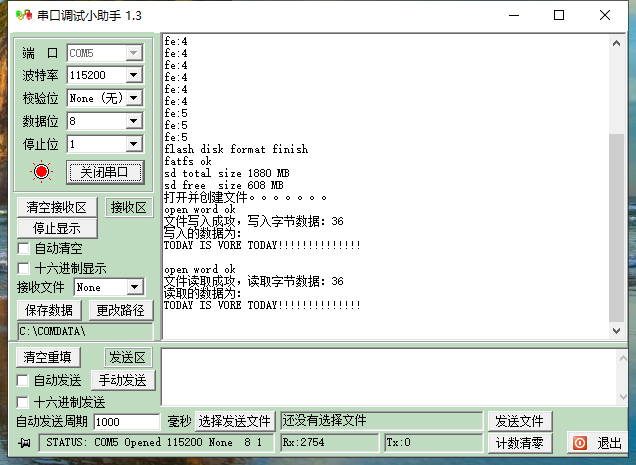Click the 'sd free size 608 MB' line
Image resolution: width=636 pixels, height=465 pixels.
(224, 185)
